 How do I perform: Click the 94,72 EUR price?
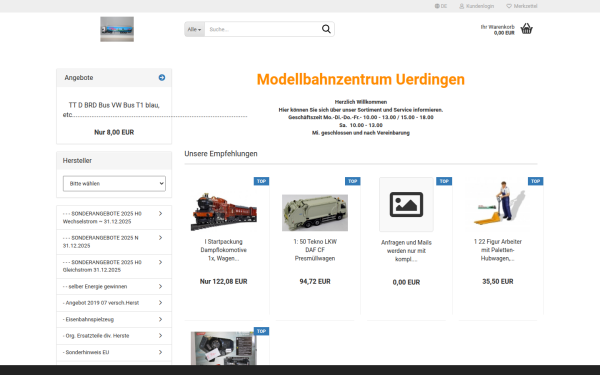(315, 282)
